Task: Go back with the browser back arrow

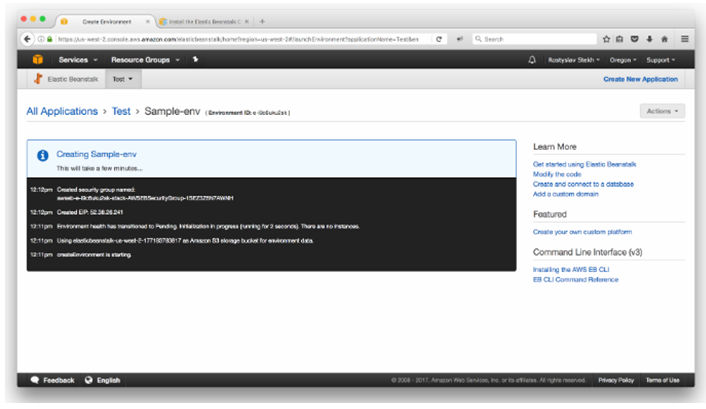Action: point(27,39)
